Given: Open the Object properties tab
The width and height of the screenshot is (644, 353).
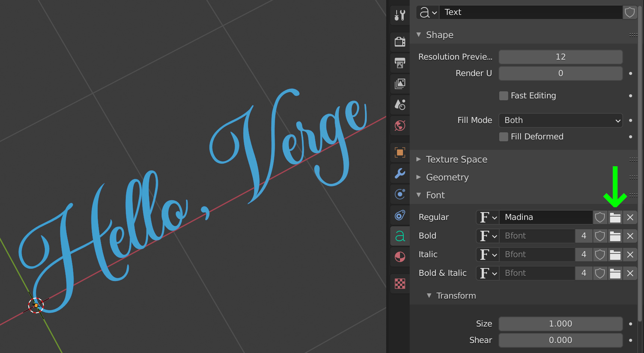Looking at the screenshot, I should pos(400,152).
